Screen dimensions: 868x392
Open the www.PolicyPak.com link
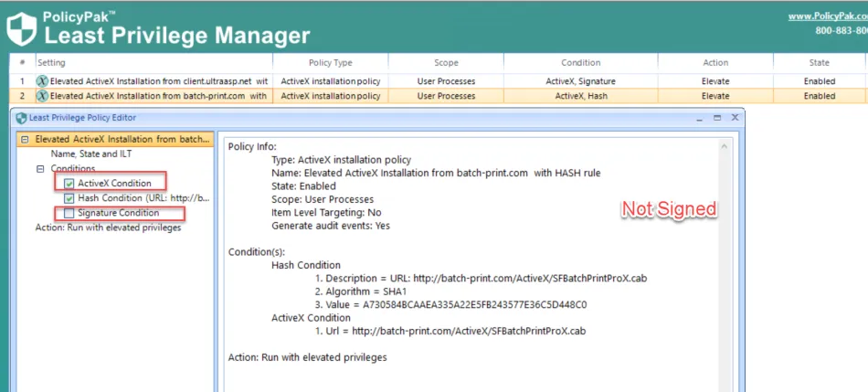tap(827, 16)
